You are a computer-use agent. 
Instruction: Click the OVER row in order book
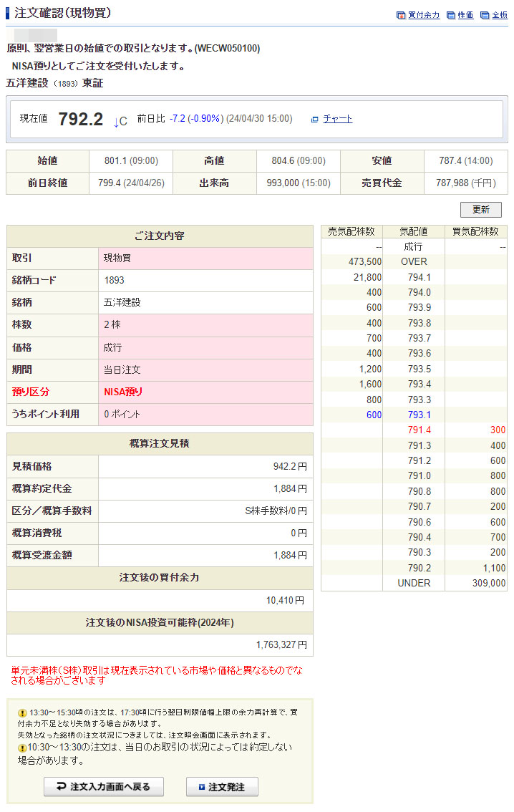click(x=414, y=262)
